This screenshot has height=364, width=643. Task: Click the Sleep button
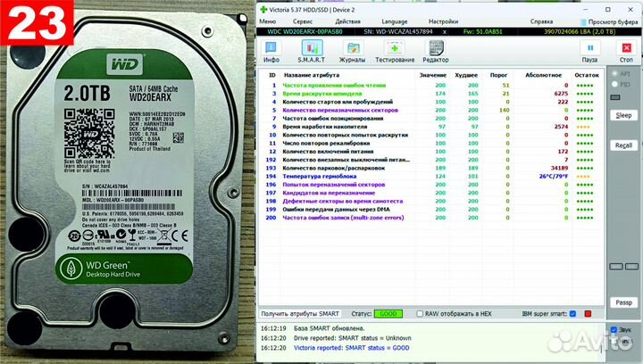(x=623, y=115)
